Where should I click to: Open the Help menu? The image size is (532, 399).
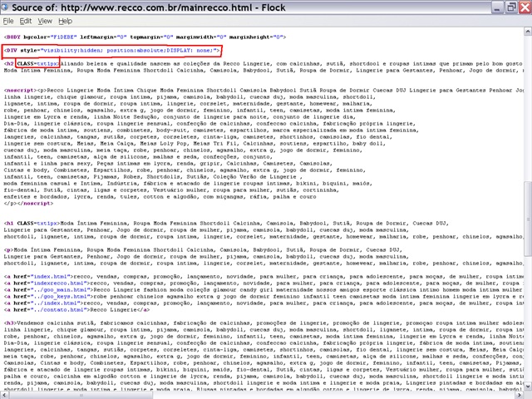coord(65,21)
